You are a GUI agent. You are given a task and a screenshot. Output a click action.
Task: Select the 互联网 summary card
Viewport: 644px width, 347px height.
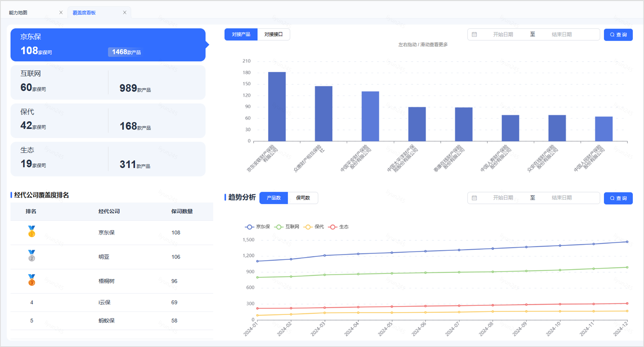pyautogui.click(x=108, y=82)
